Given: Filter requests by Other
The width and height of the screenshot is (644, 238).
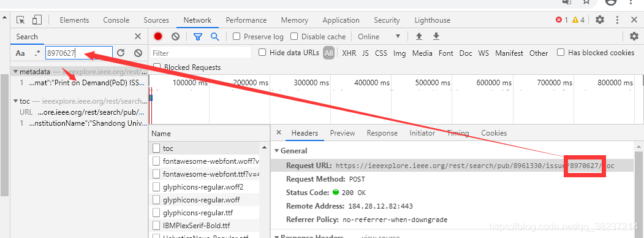Looking at the screenshot, I should [539, 53].
